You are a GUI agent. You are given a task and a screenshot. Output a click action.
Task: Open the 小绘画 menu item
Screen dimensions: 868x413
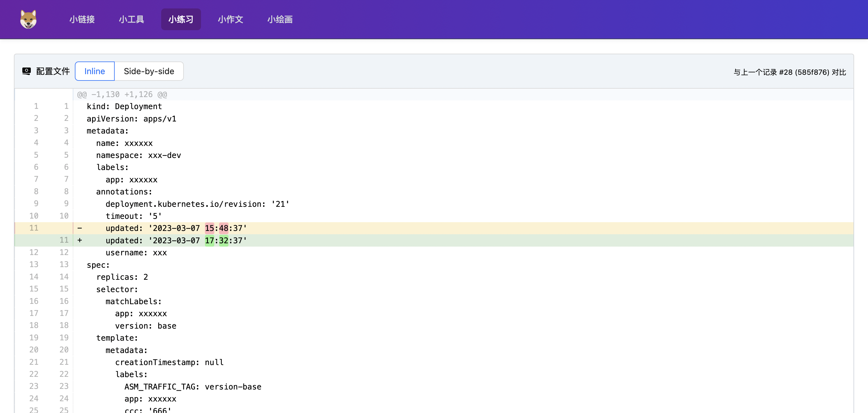point(280,19)
